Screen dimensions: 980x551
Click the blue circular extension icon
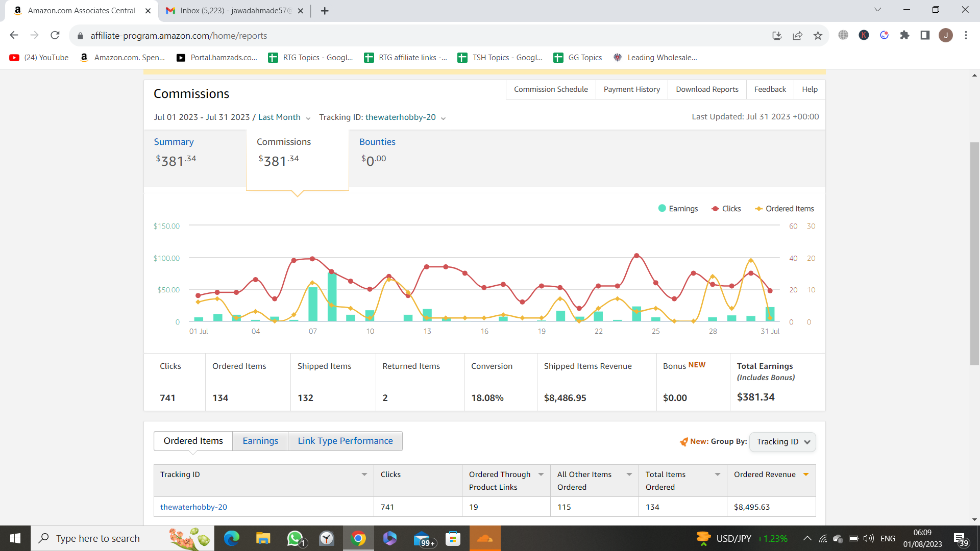(x=884, y=35)
